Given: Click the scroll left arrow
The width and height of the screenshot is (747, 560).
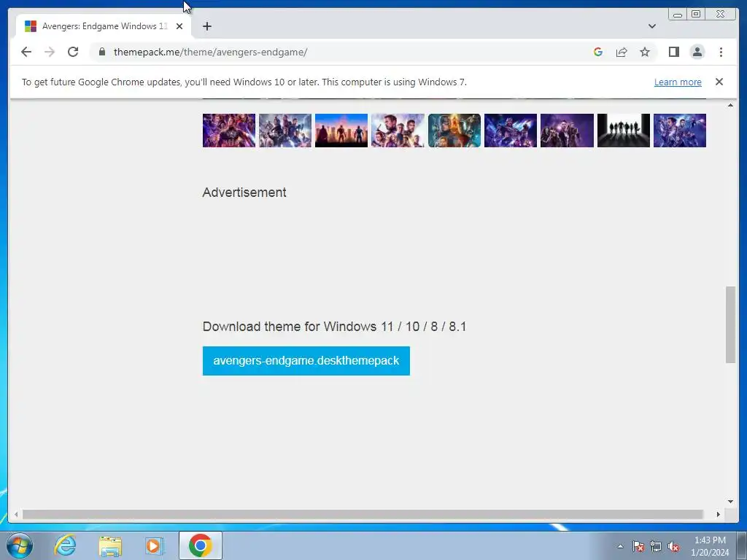Looking at the screenshot, I should pos(16,514).
